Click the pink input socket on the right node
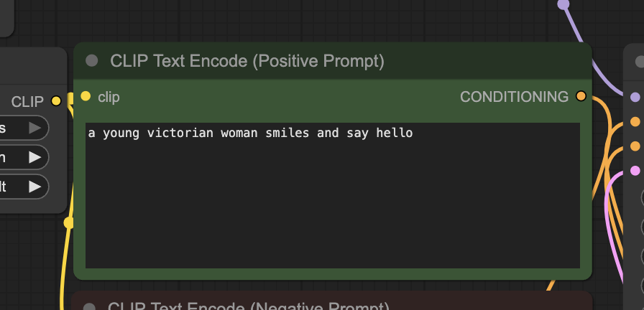Screen dimensions: 644x310 [635, 171]
